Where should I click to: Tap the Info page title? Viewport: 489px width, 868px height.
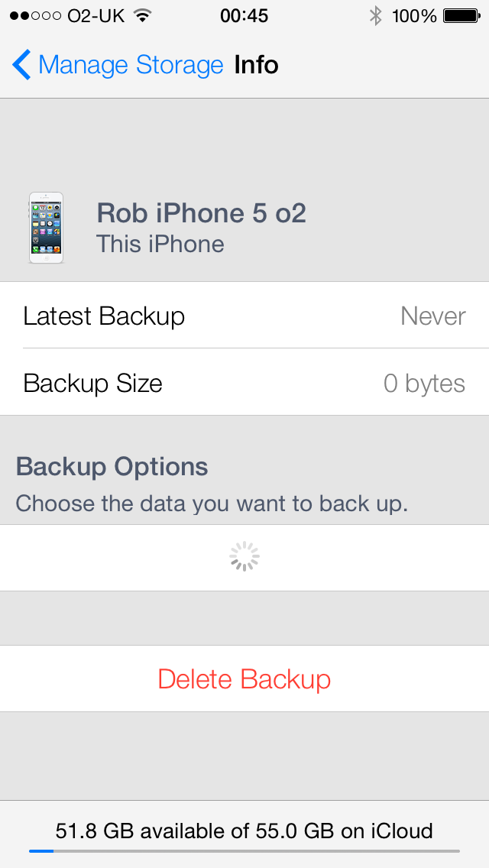tap(256, 65)
